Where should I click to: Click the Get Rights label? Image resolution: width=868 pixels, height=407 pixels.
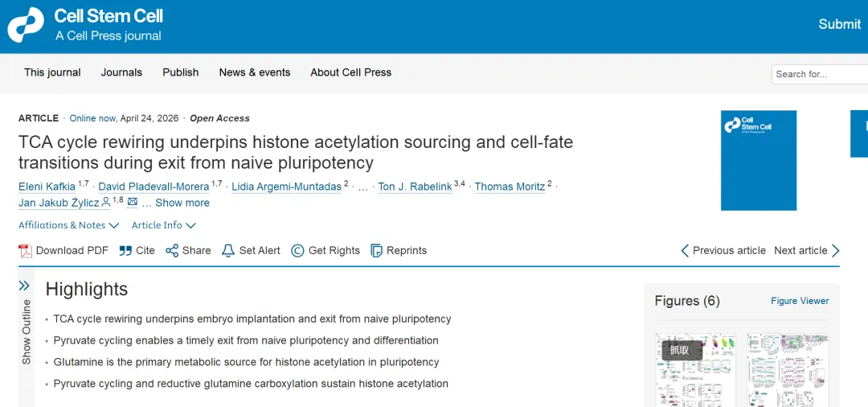[334, 251]
